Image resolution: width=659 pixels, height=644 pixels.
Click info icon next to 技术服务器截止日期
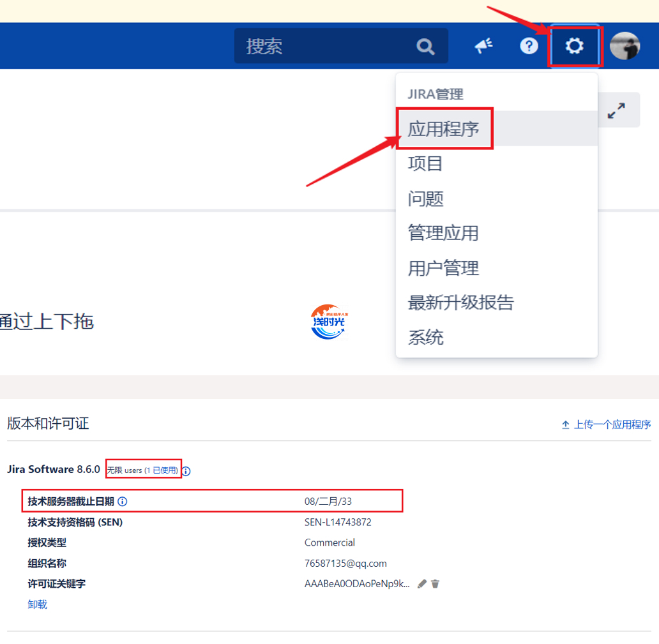click(123, 502)
